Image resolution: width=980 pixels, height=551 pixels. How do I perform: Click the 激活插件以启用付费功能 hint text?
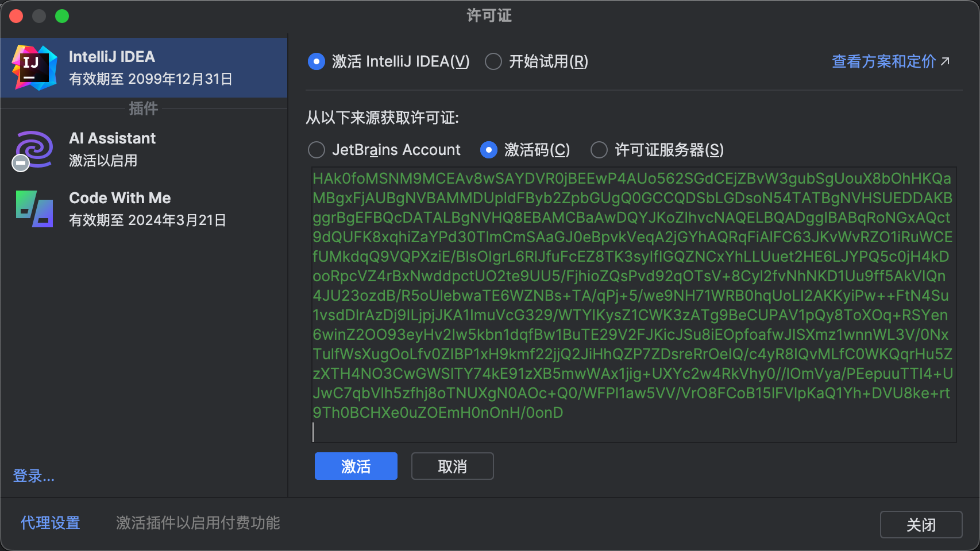(x=198, y=523)
